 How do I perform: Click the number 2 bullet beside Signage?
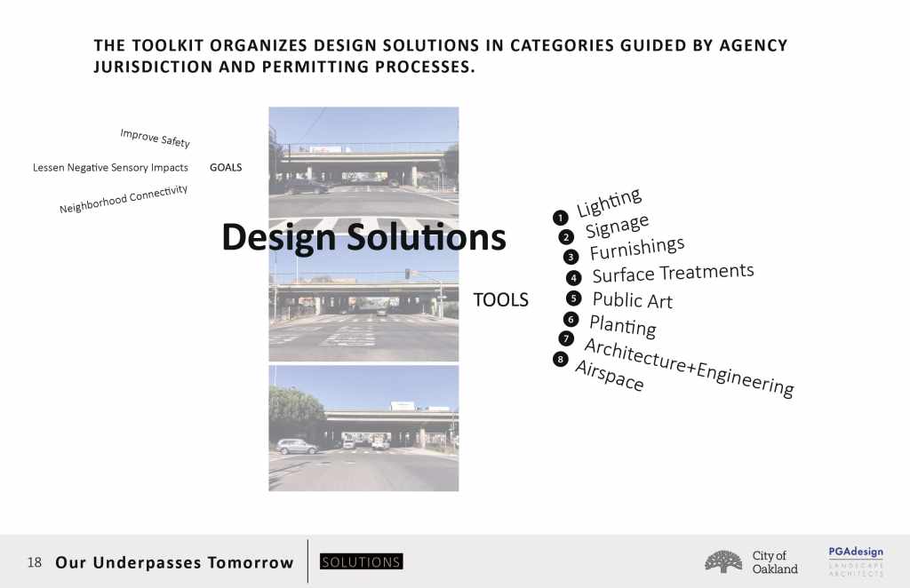point(565,237)
